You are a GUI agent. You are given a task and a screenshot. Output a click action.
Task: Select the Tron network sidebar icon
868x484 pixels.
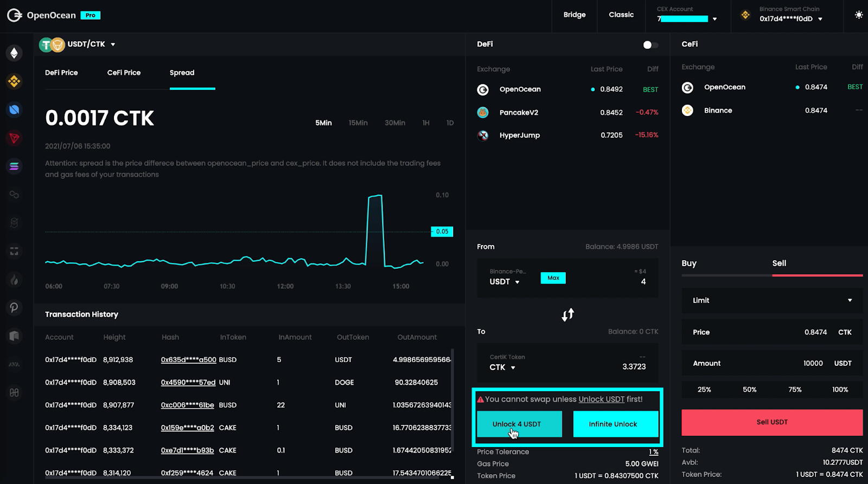click(14, 138)
